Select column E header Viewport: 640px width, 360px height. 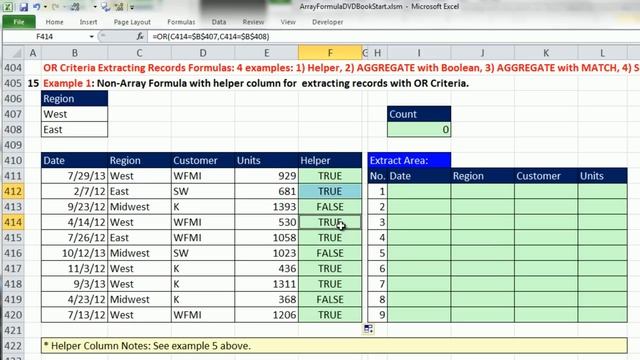click(267, 53)
